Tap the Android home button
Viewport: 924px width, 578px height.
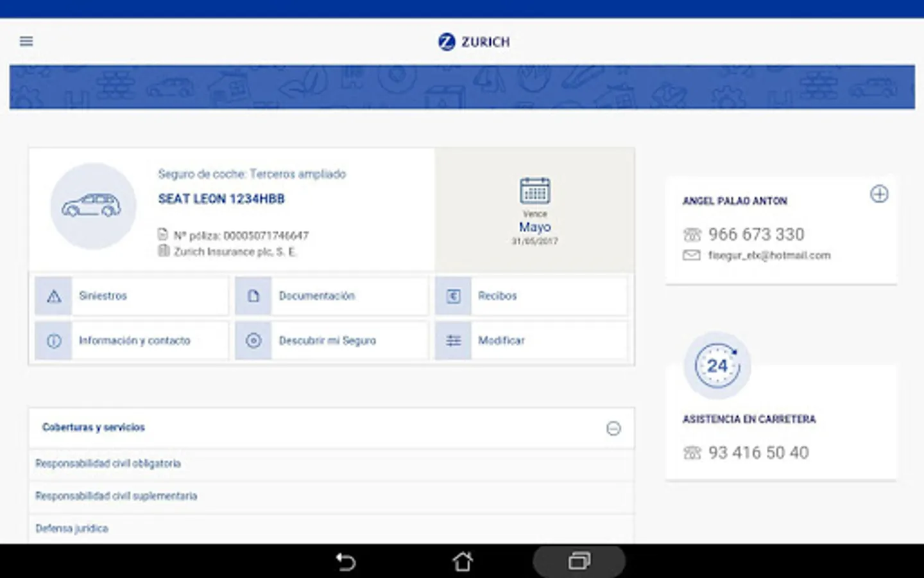click(x=463, y=561)
